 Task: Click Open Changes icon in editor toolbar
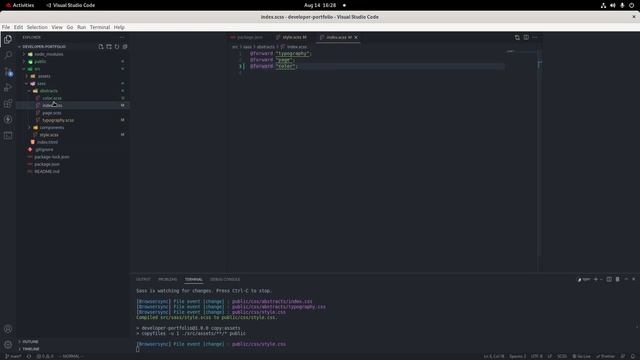517,37
